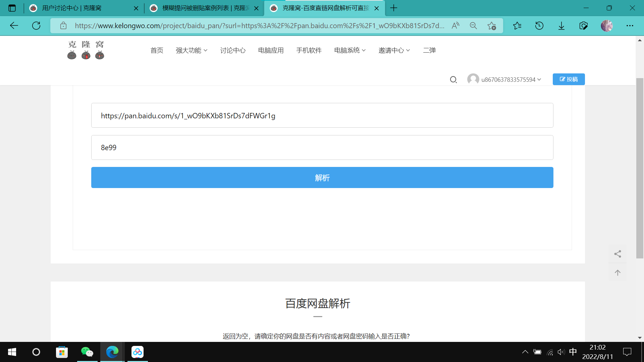The image size is (644, 362).
Task: Select the 克隆窝-百度直链网盘解析 tab
Action: point(324,8)
